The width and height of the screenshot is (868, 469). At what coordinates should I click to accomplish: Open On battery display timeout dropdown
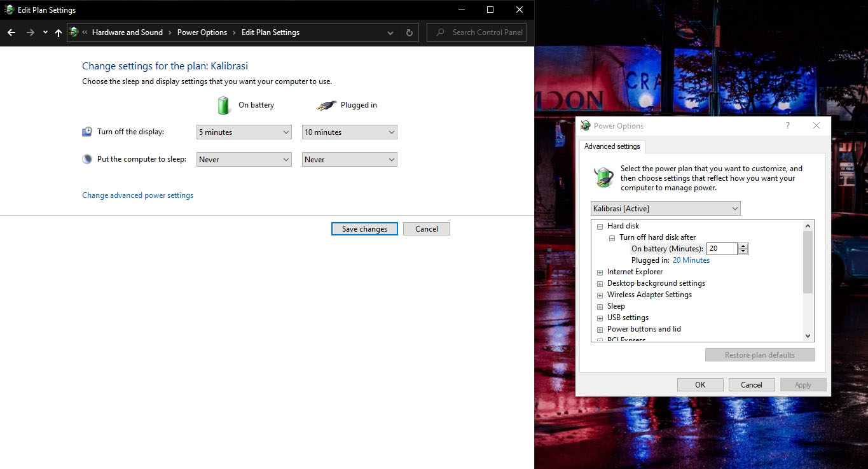[244, 132]
